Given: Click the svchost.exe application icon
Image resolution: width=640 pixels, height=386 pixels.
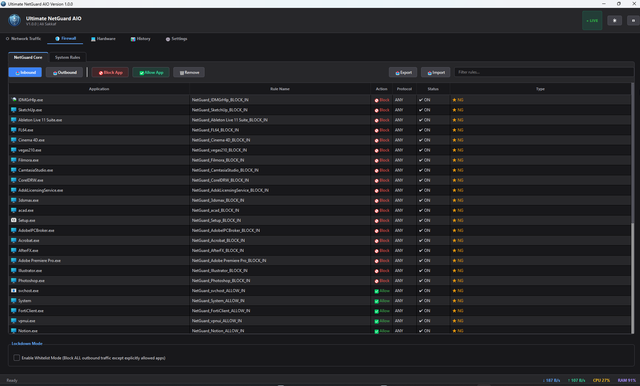Looking at the screenshot, I should [x=13, y=291].
